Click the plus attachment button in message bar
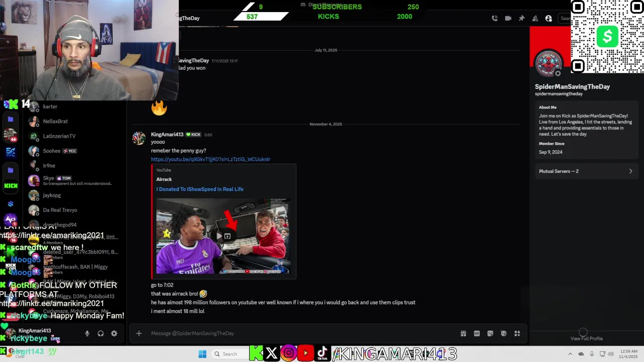 pyautogui.click(x=139, y=333)
